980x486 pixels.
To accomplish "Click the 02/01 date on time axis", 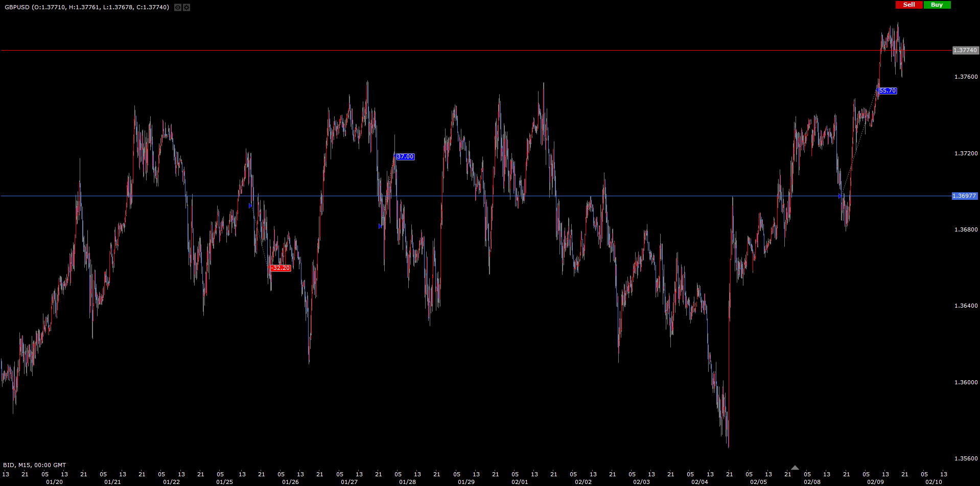I will click(x=520, y=482).
